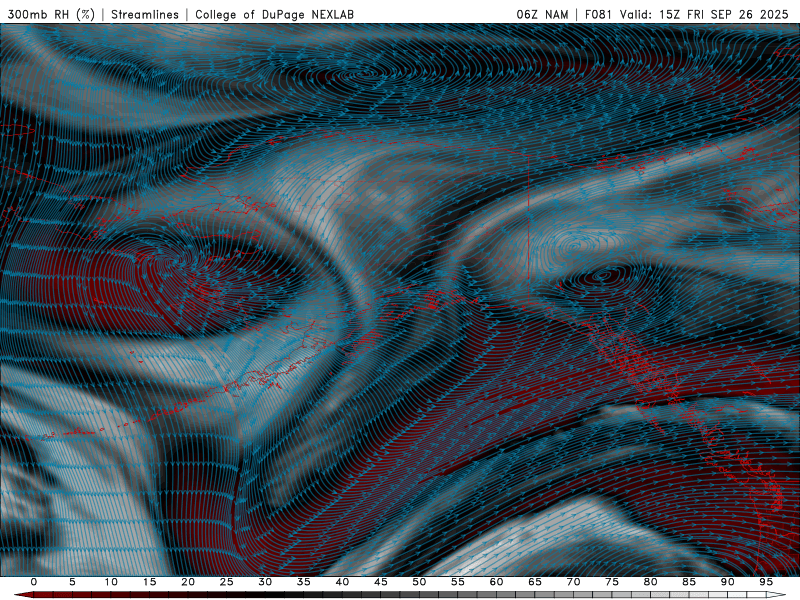
Task: Click the "Streamlines" label in header
Action: (145, 14)
